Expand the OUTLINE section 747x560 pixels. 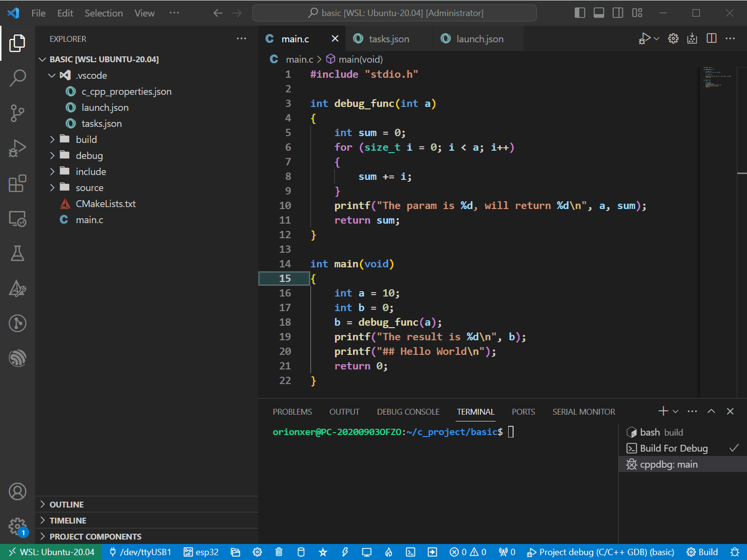[146, 505]
